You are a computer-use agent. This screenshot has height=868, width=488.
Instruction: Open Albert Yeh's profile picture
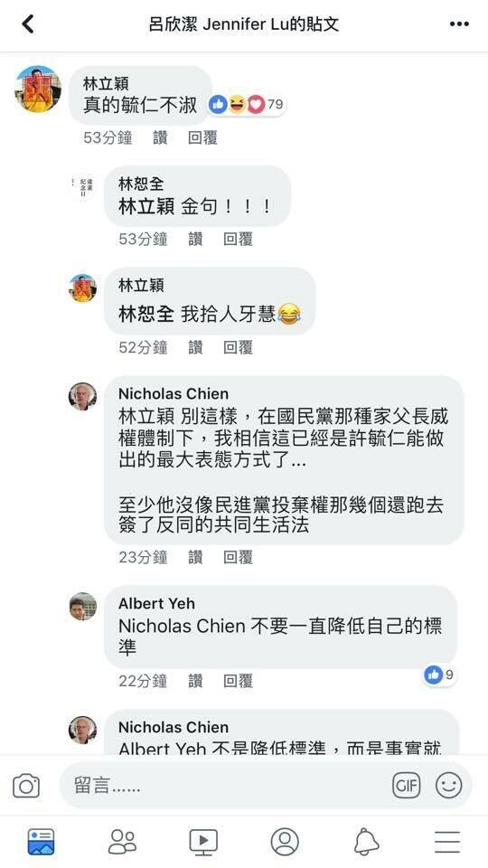pos(83,607)
